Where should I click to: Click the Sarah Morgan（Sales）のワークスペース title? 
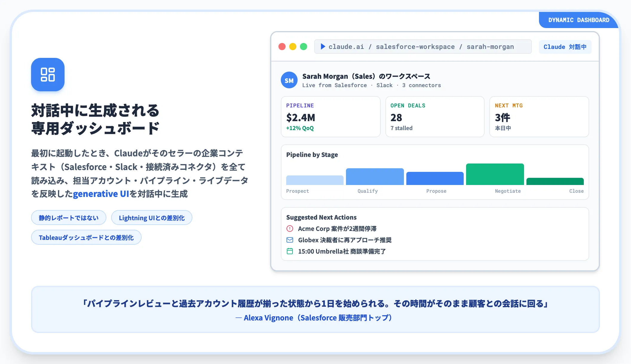(366, 76)
